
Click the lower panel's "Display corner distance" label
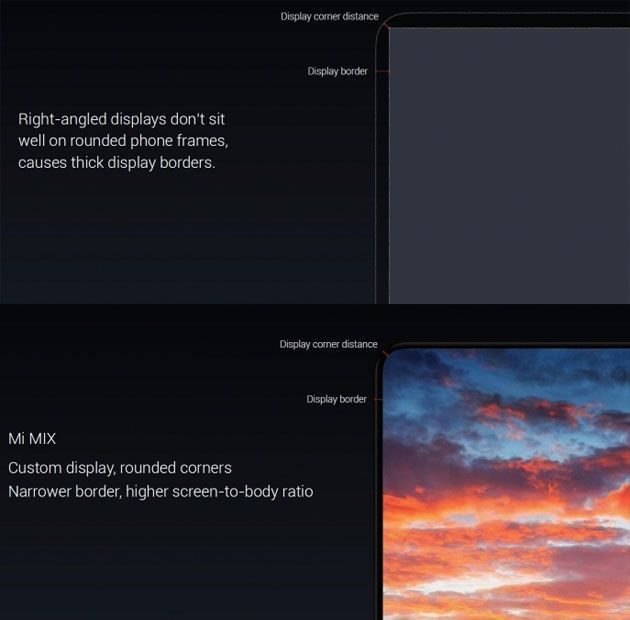[x=328, y=344]
